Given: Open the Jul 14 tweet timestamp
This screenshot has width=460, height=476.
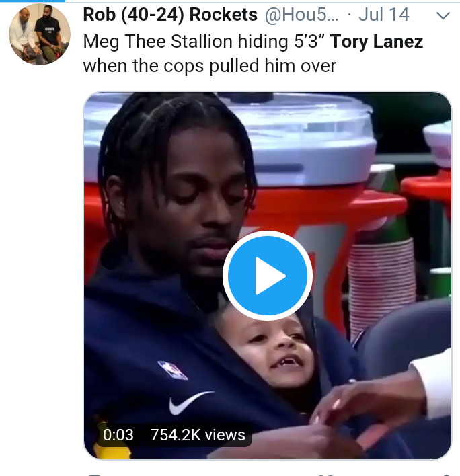Looking at the screenshot, I should (384, 15).
